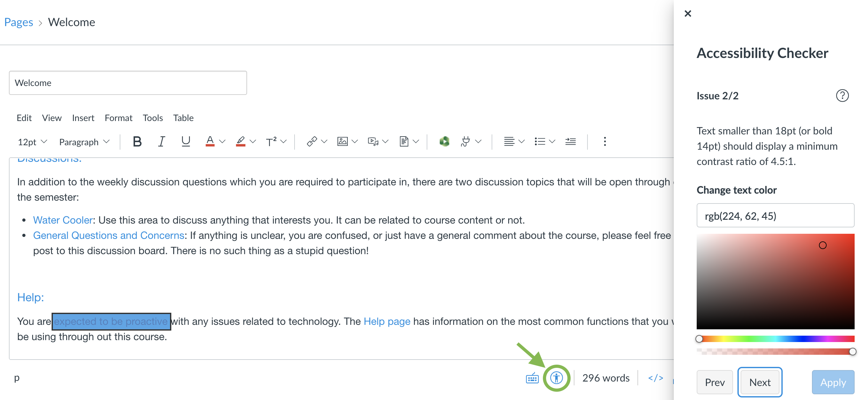Click the insert image icon
The width and height of the screenshot is (868, 400).
(x=342, y=141)
